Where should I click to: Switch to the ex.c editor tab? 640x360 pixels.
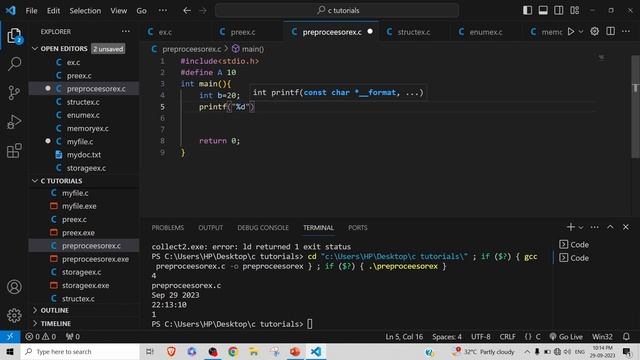(165, 32)
